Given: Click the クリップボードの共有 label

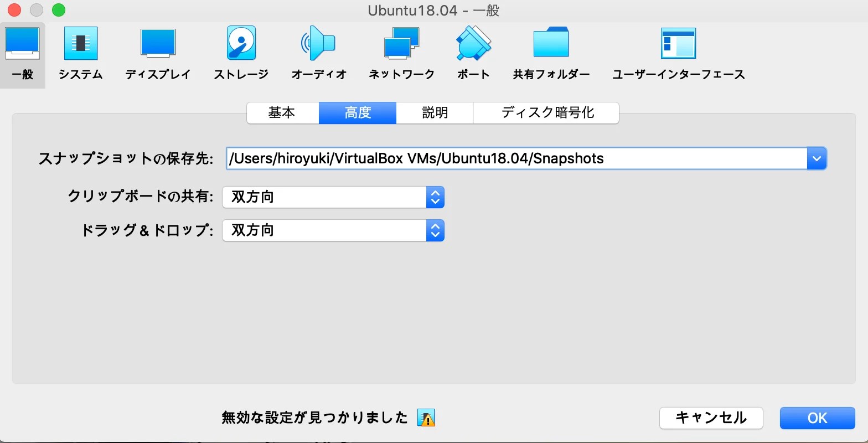Looking at the screenshot, I should [x=141, y=197].
